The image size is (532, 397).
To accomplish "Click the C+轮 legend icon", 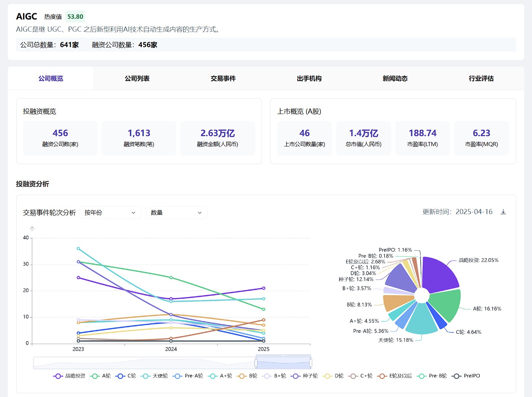I will tap(353, 376).
